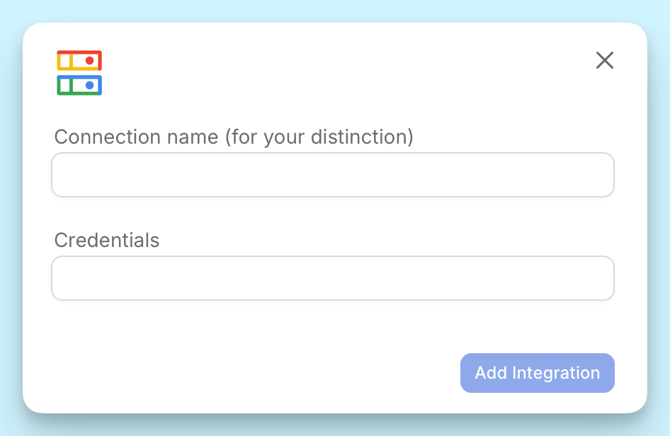The image size is (670, 436).
Task: Click the red dot in the logo
Action: (x=90, y=61)
